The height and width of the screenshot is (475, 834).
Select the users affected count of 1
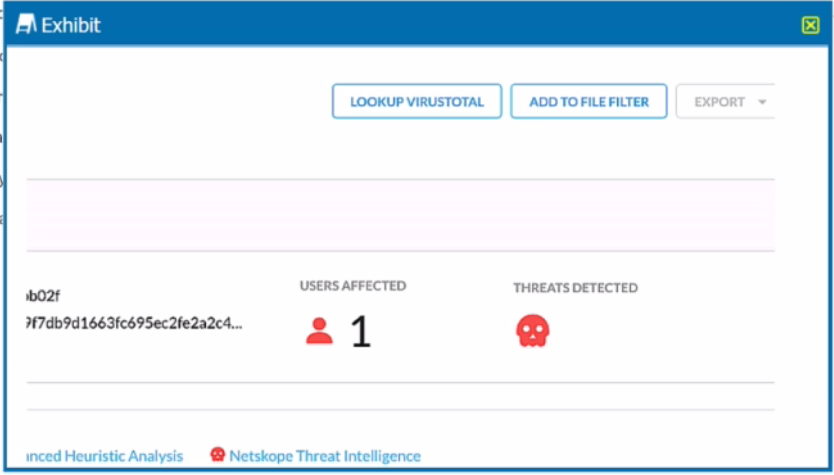click(360, 332)
